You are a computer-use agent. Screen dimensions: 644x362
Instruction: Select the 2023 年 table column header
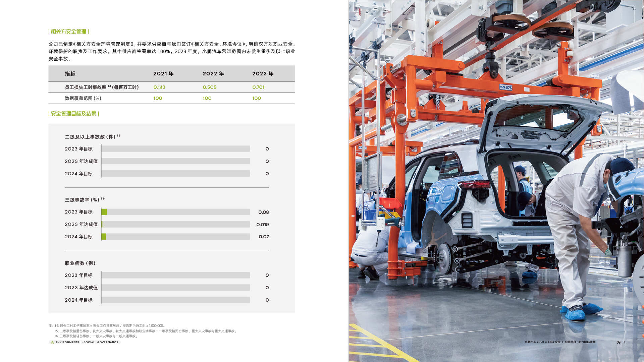click(x=263, y=74)
